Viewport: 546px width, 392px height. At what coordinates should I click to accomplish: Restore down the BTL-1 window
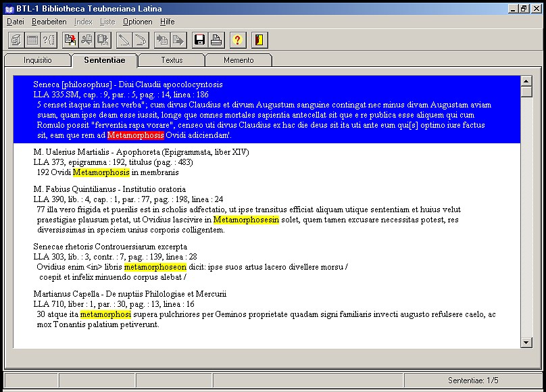pos(524,9)
